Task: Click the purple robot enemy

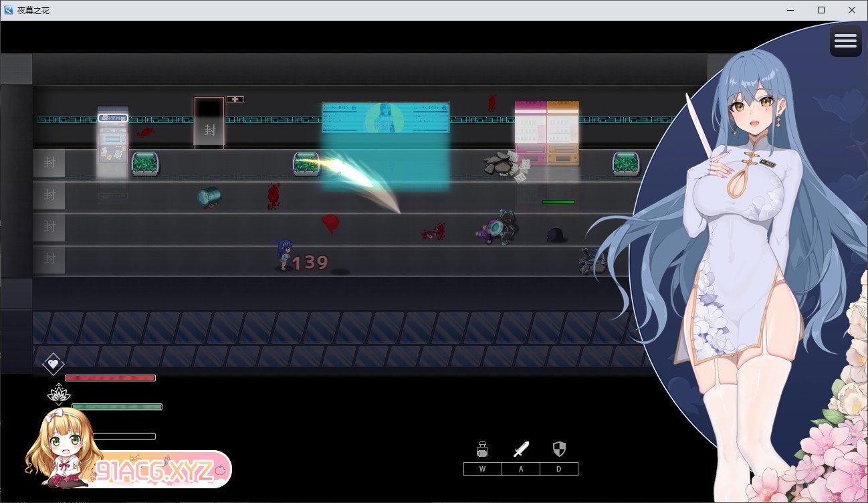Action: click(x=497, y=229)
